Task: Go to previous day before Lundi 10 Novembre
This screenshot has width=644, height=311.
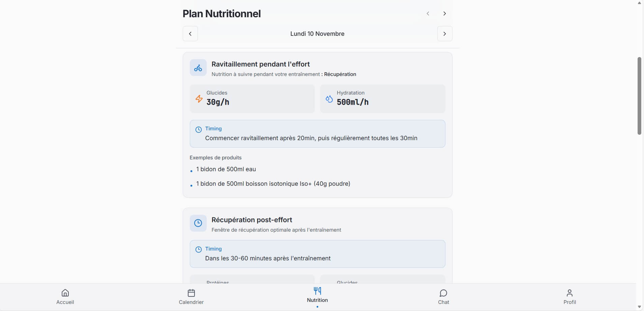Action: 190,34
